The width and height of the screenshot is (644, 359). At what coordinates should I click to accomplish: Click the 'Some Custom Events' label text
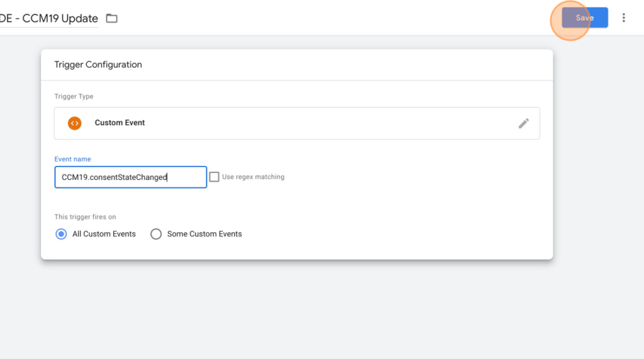tap(204, 234)
